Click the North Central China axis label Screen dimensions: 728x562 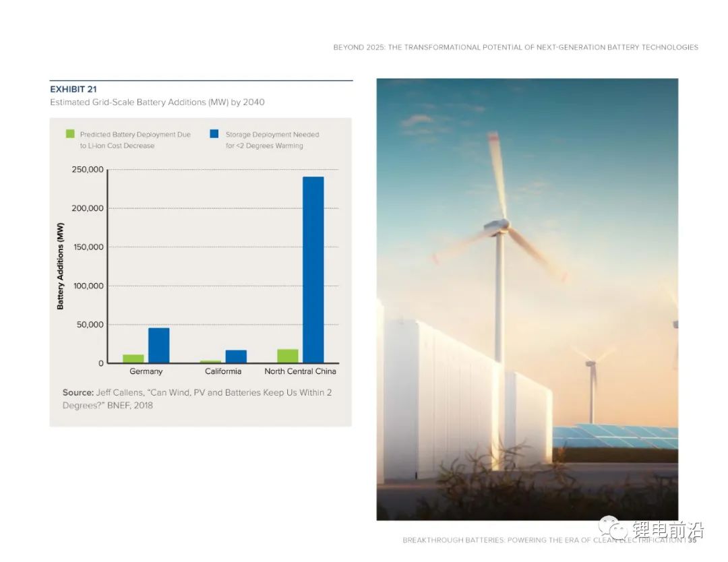point(300,371)
